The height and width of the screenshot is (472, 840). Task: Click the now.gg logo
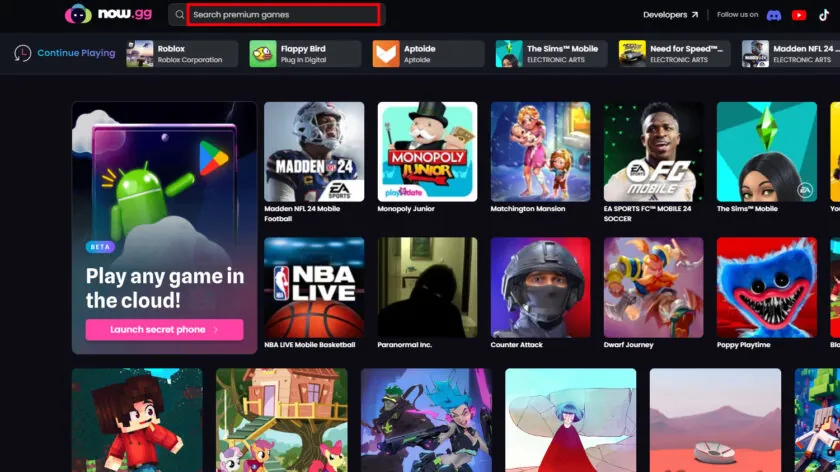108,14
